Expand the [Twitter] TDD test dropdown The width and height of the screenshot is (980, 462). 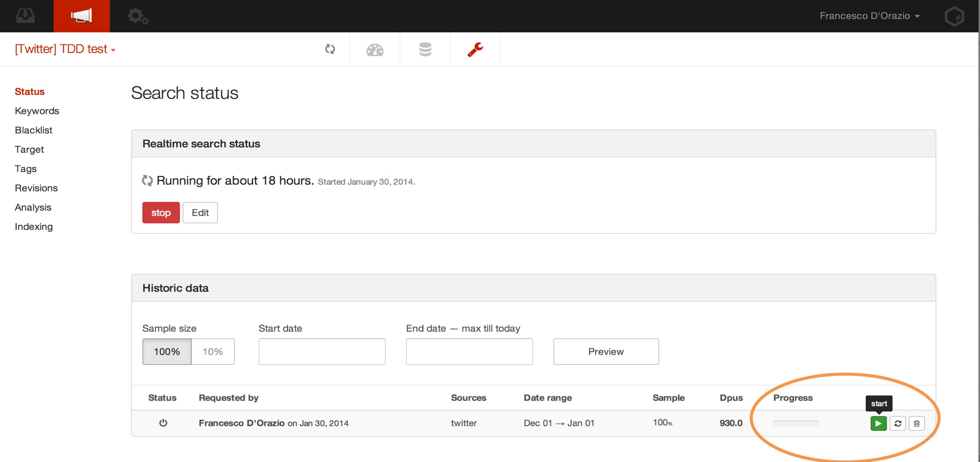(x=65, y=49)
